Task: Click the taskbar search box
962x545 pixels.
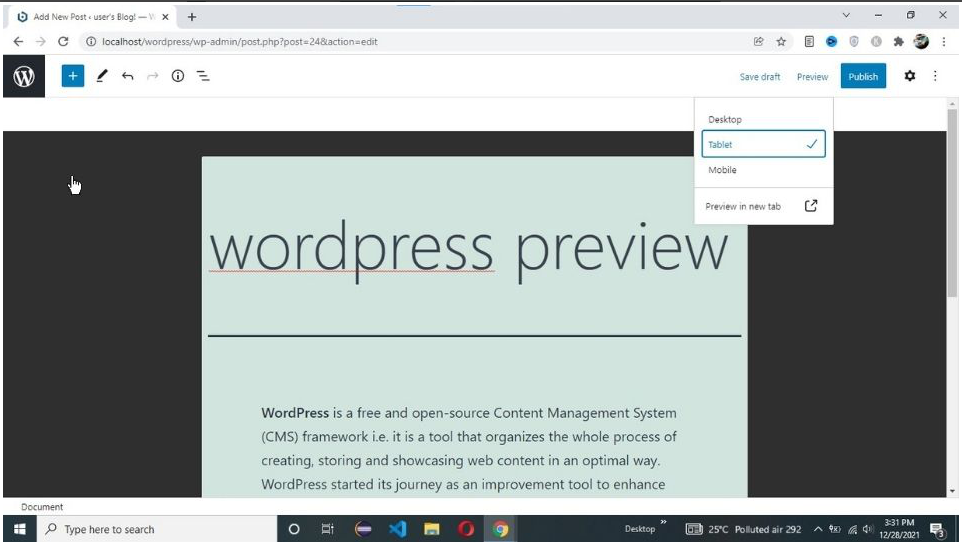Action: pos(157,529)
